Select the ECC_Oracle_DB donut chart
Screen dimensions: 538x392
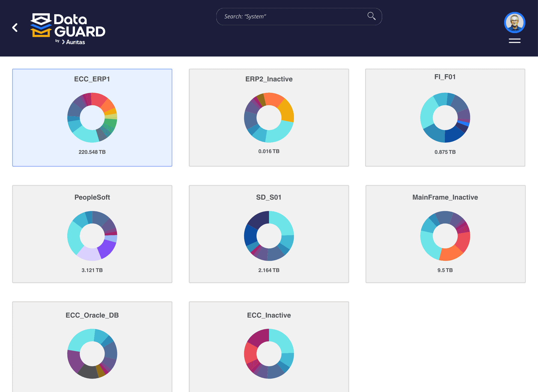point(92,353)
